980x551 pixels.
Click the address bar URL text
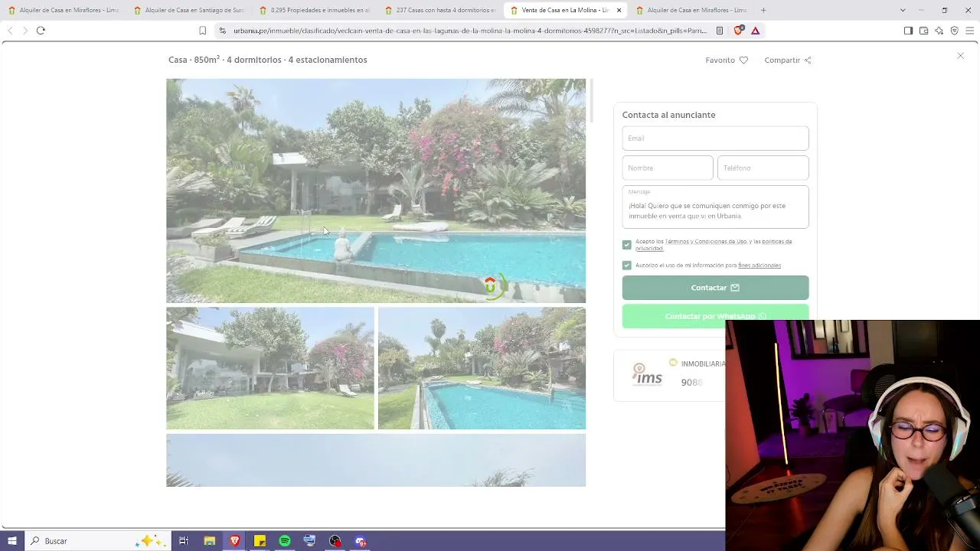[x=470, y=31]
